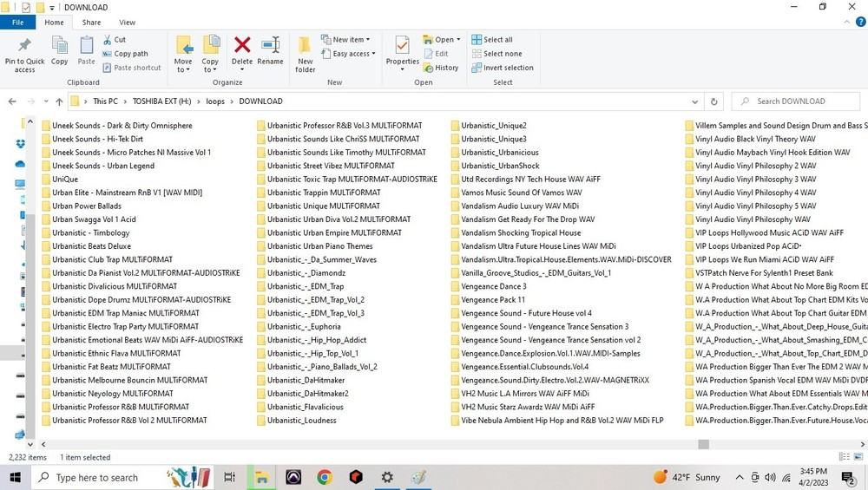Open the Easy access dropdown
This screenshot has height=490, width=868.
(x=349, y=54)
